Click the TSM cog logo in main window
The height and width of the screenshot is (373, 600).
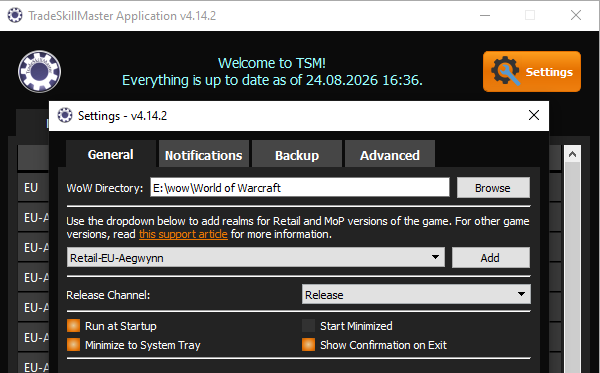click(x=39, y=71)
